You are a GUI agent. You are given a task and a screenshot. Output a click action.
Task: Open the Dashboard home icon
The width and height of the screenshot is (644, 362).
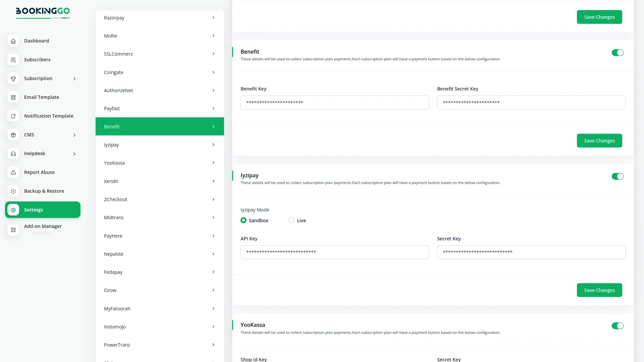[13, 41]
